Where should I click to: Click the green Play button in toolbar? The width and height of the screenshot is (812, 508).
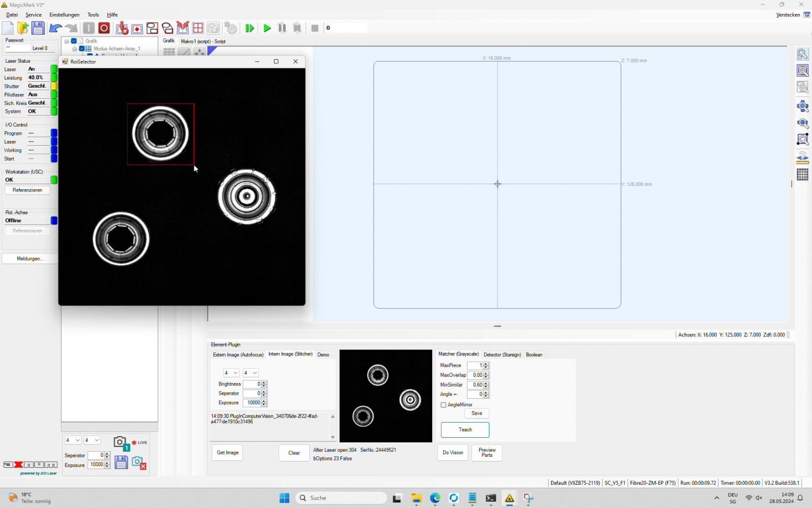pyautogui.click(x=267, y=28)
